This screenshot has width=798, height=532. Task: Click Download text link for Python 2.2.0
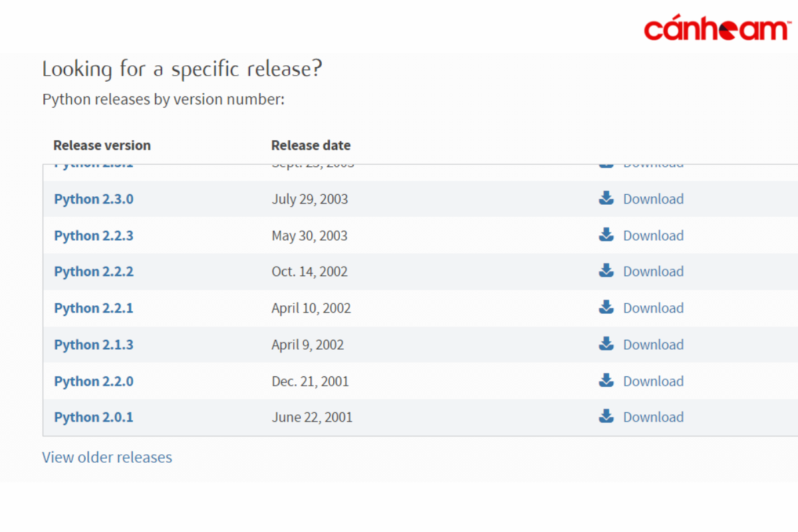653,381
